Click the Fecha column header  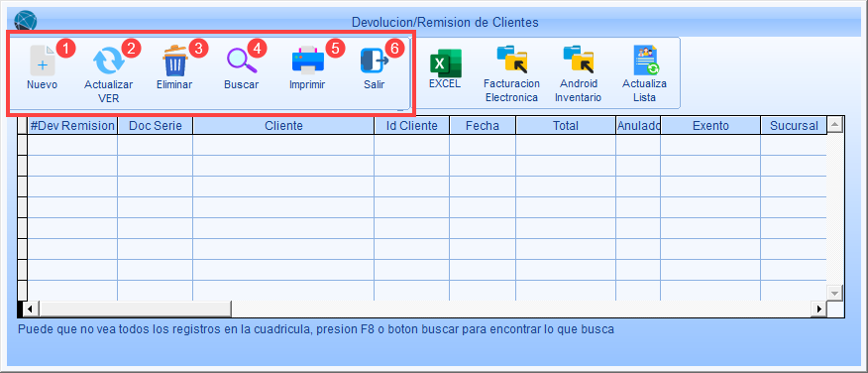(483, 126)
